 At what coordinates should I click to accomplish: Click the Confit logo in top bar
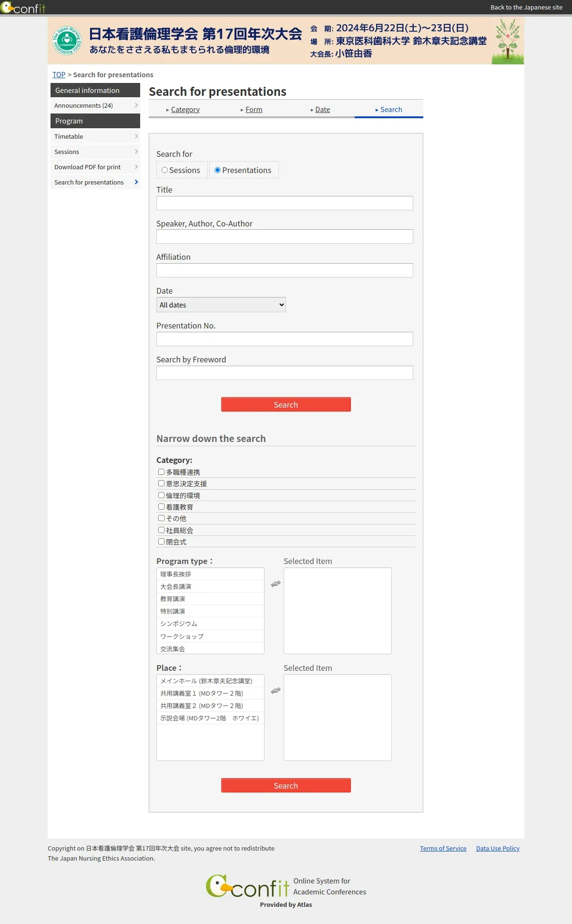23,8
